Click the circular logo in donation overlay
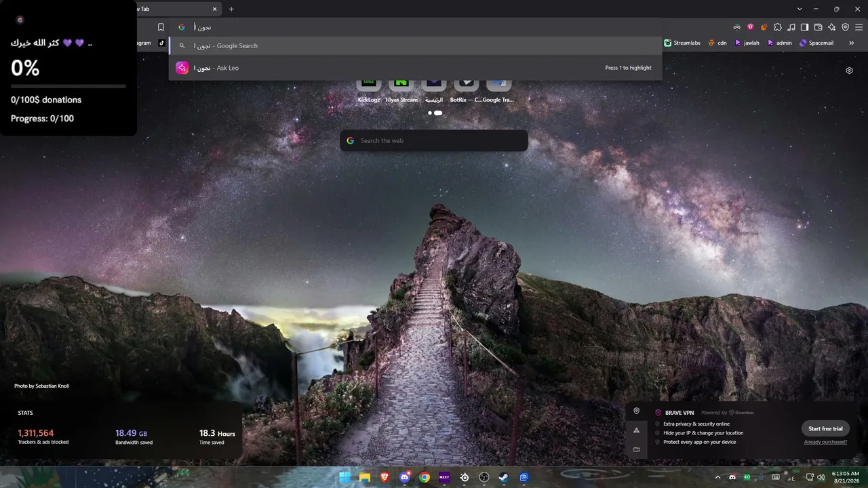 20,20
